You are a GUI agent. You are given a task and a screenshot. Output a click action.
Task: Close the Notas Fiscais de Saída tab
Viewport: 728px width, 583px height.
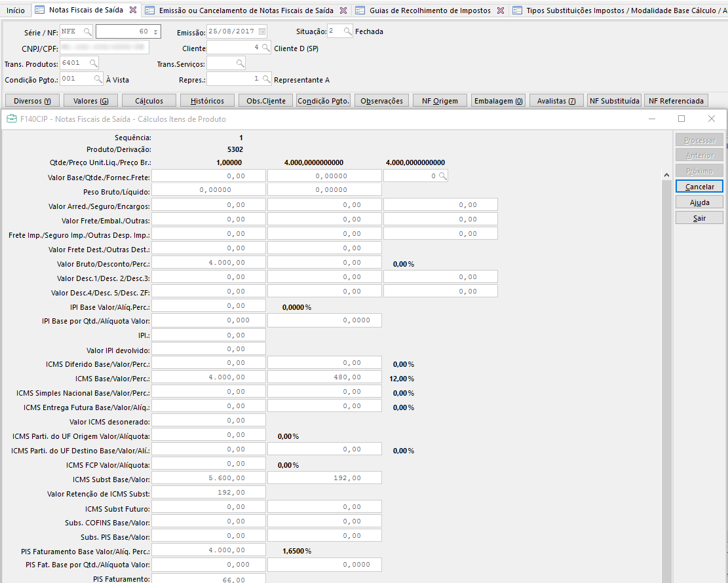tap(133, 10)
